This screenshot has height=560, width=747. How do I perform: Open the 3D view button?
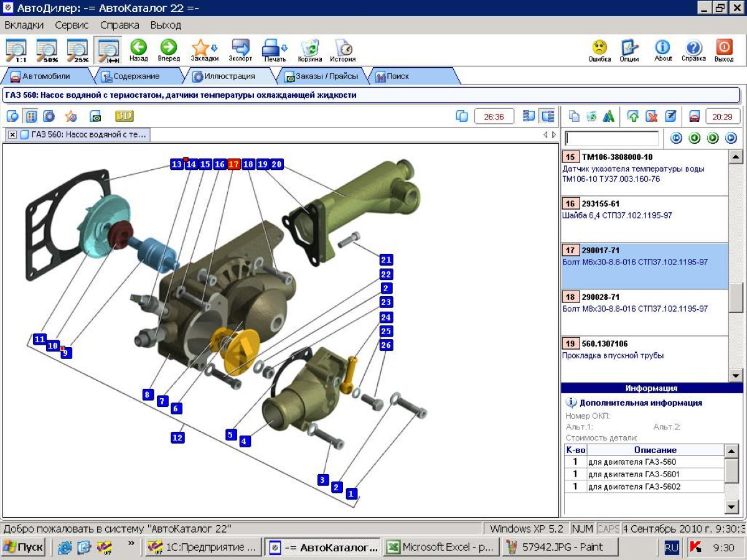coord(124,116)
